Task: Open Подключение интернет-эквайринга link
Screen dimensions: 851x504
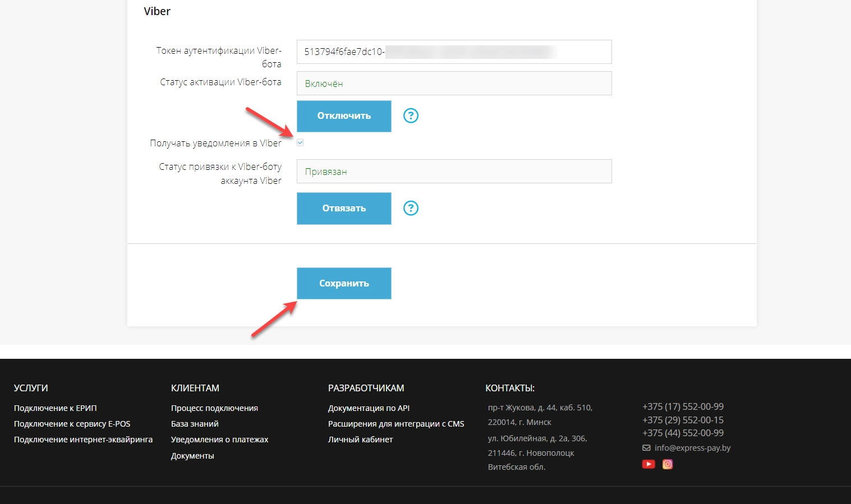Action: tap(83, 440)
